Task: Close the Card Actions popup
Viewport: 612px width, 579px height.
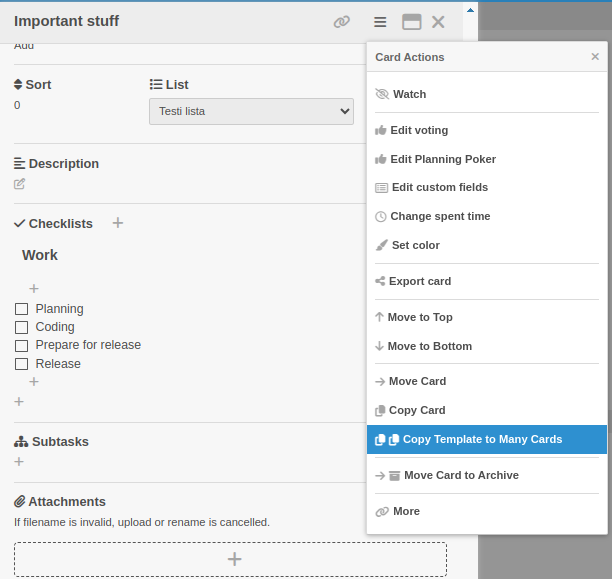Action: pyautogui.click(x=595, y=57)
